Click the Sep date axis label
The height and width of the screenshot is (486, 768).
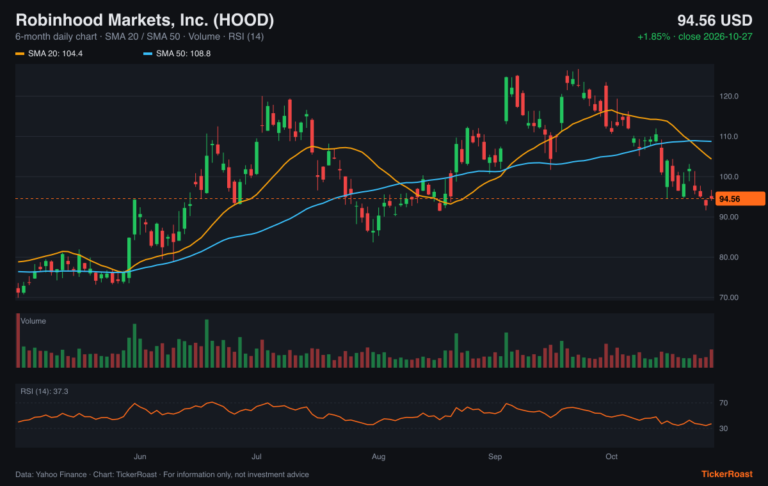[495, 456]
